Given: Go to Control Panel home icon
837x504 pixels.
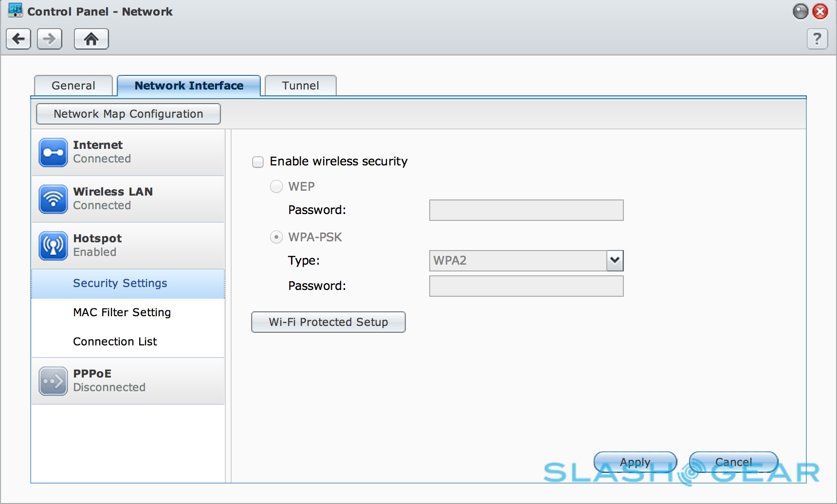Looking at the screenshot, I should (91, 39).
